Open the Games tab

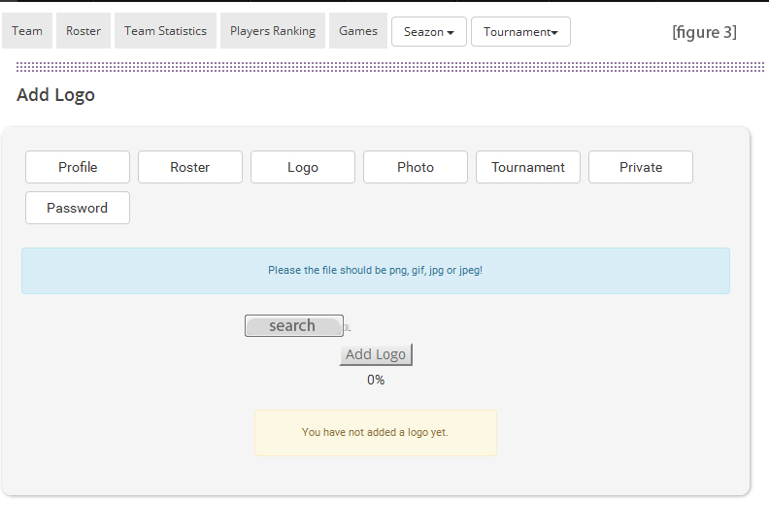point(358,31)
